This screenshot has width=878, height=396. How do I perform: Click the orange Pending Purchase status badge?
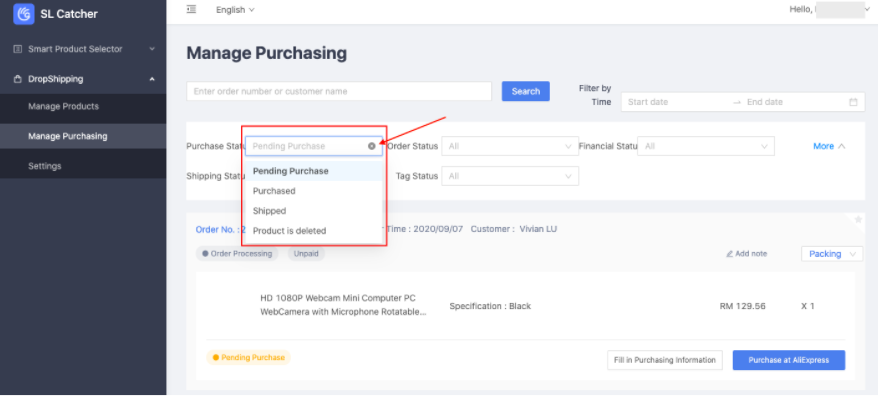[249, 357]
